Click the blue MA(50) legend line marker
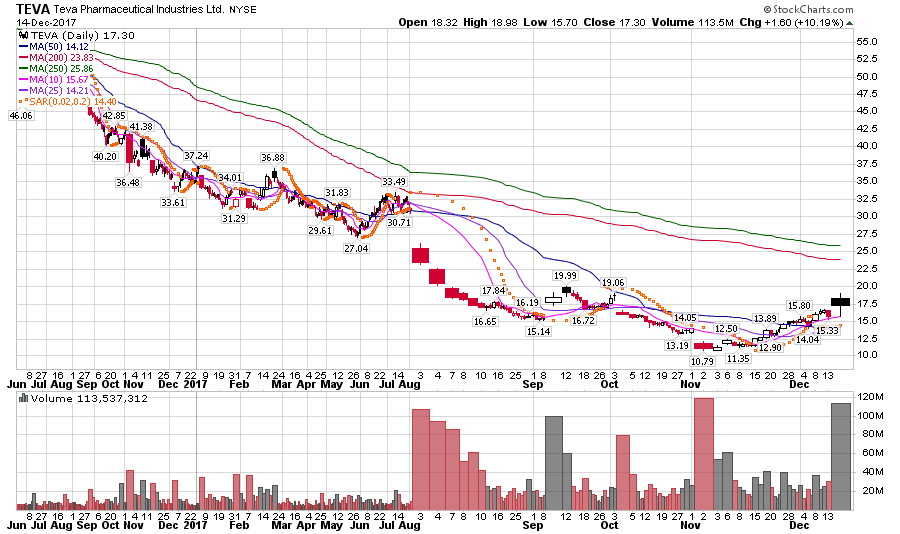 [x=24, y=46]
